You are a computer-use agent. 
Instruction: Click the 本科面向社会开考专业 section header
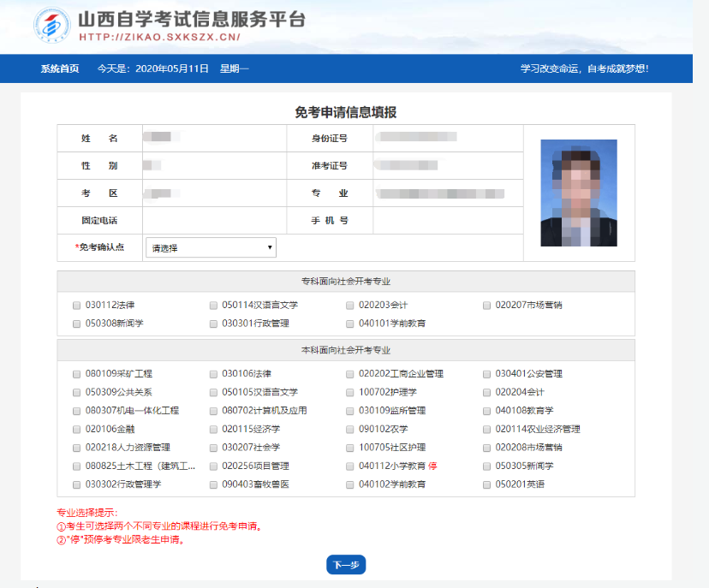pos(346,350)
